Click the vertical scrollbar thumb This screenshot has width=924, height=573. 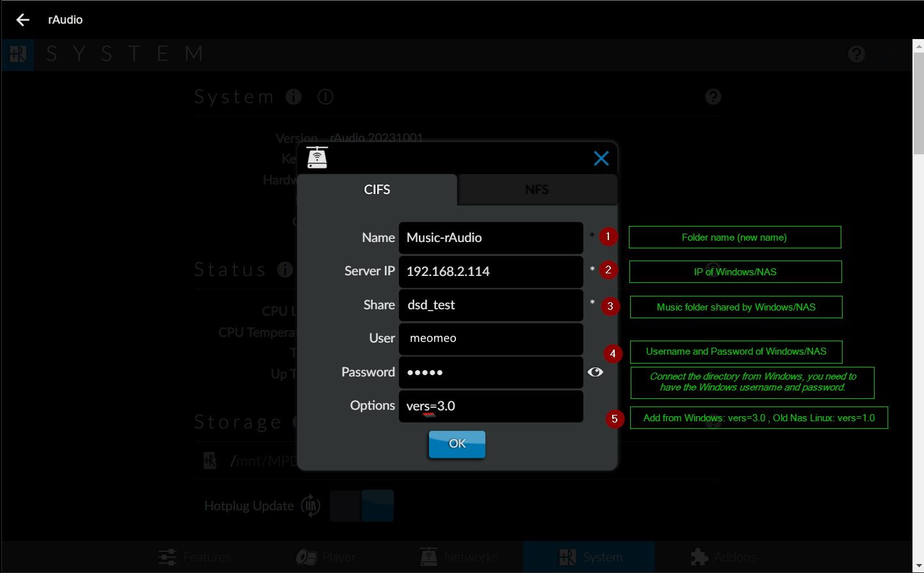pos(918,103)
